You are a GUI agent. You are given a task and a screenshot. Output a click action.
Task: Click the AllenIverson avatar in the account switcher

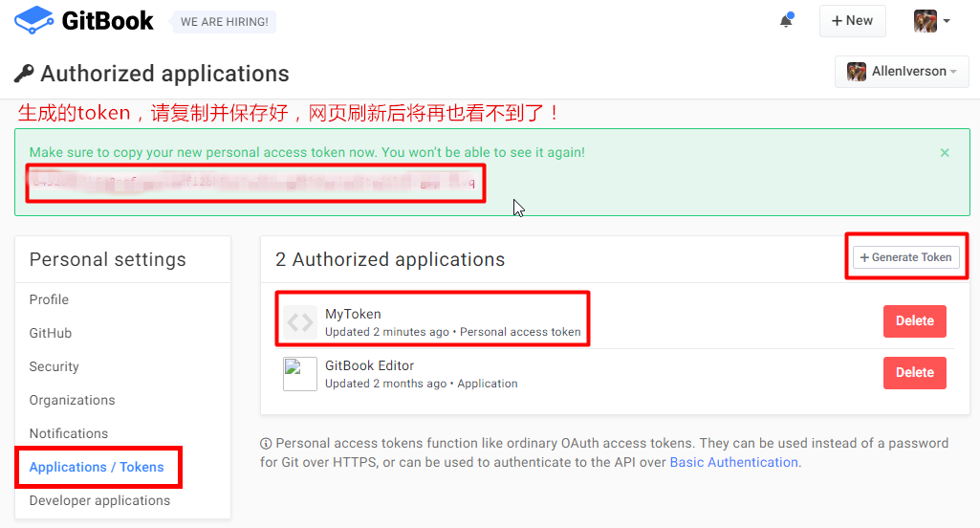tap(857, 72)
